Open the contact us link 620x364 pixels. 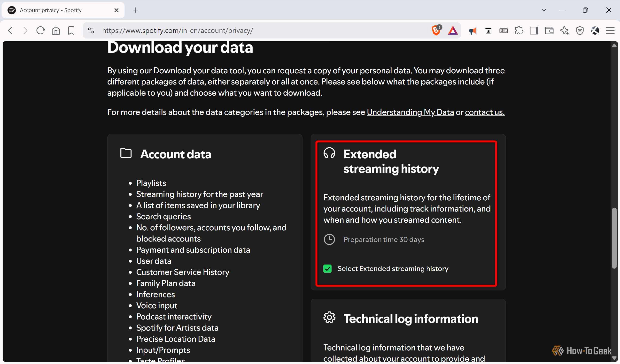tap(485, 112)
